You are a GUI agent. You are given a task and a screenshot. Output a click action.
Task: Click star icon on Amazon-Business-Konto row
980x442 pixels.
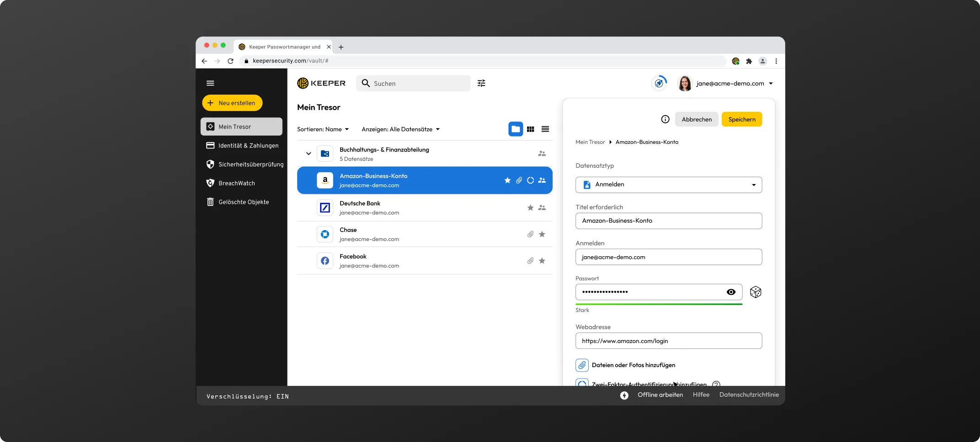pyautogui.click(x=507, y=180)
